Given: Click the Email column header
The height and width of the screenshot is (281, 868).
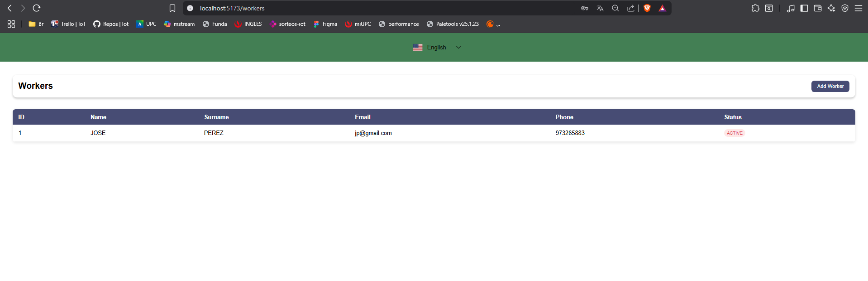Looking at the screenshot, I should pyautogui.click(x=362, y=117).
